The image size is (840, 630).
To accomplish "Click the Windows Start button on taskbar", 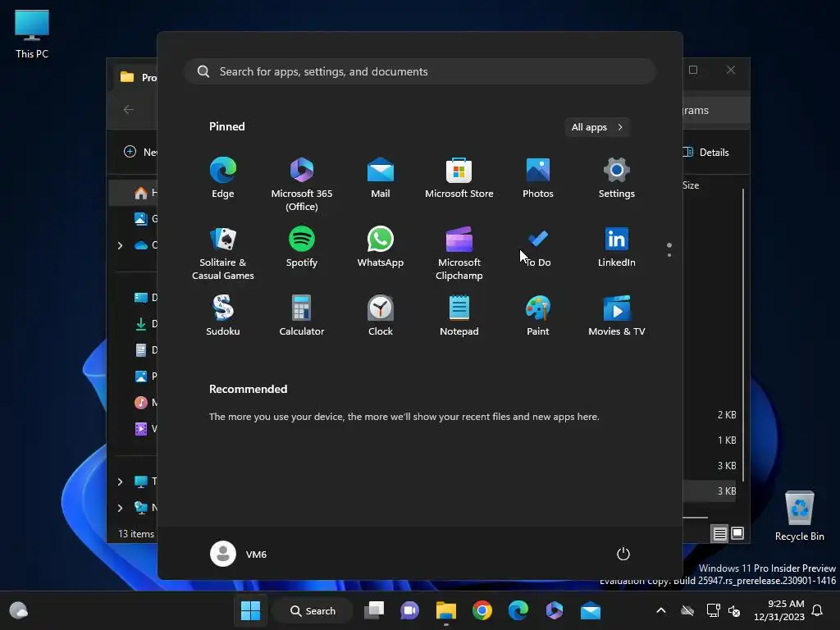I will pos(250,610).
